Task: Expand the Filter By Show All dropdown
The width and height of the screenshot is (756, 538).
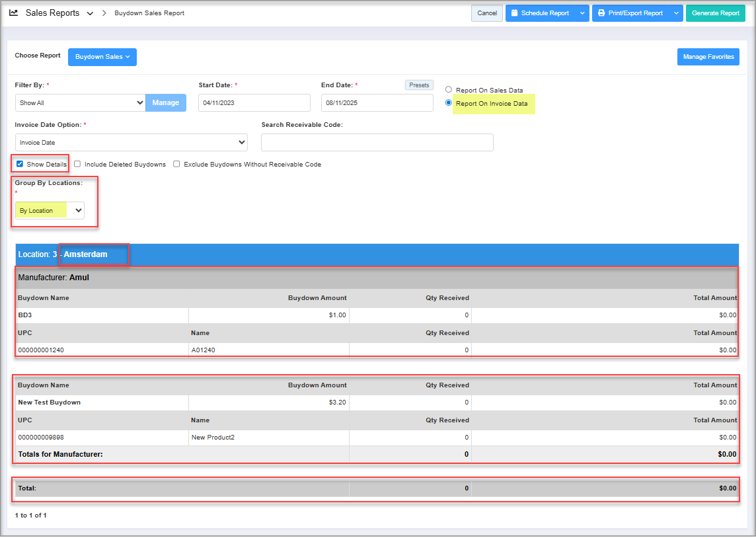Action: (80, 103)
